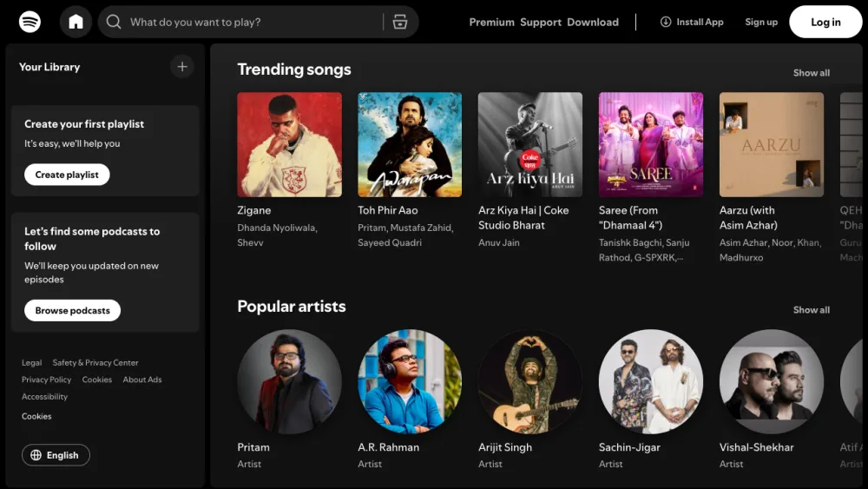This screenshot has width=868, height=489.
Task: Click plus icon to create playlist
Action: click(182, 67)
